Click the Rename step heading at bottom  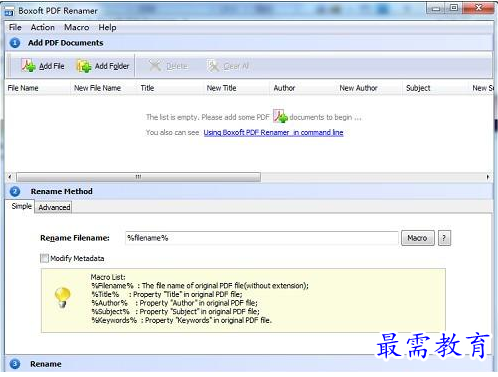(46, 364)
